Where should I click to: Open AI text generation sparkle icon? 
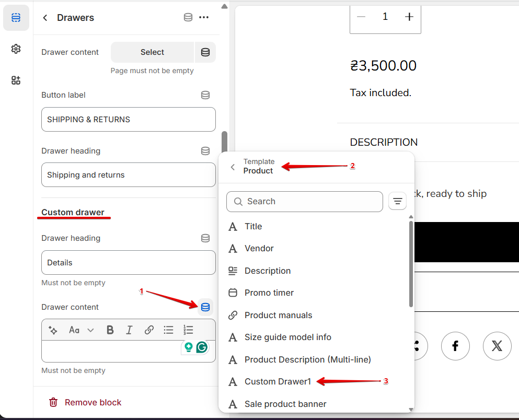[53, 330]
